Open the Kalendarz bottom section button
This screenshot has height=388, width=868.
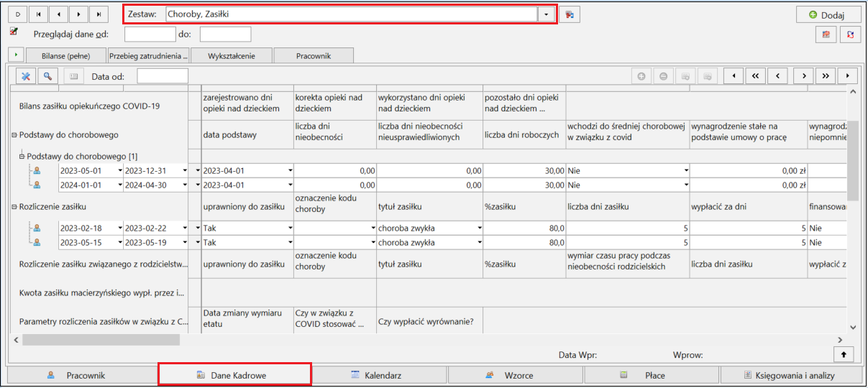(x=379, y=375)
